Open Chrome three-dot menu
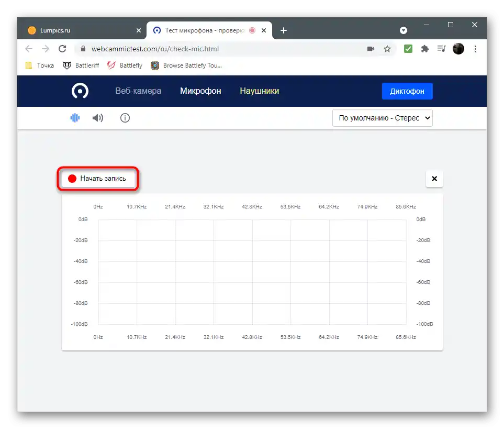This screenshot has width=504, height=429. click(475, 49)
